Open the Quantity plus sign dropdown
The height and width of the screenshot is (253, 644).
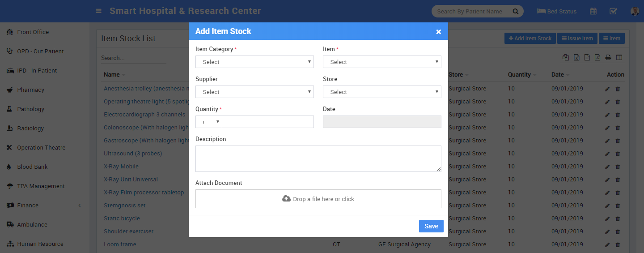point(209,122)
